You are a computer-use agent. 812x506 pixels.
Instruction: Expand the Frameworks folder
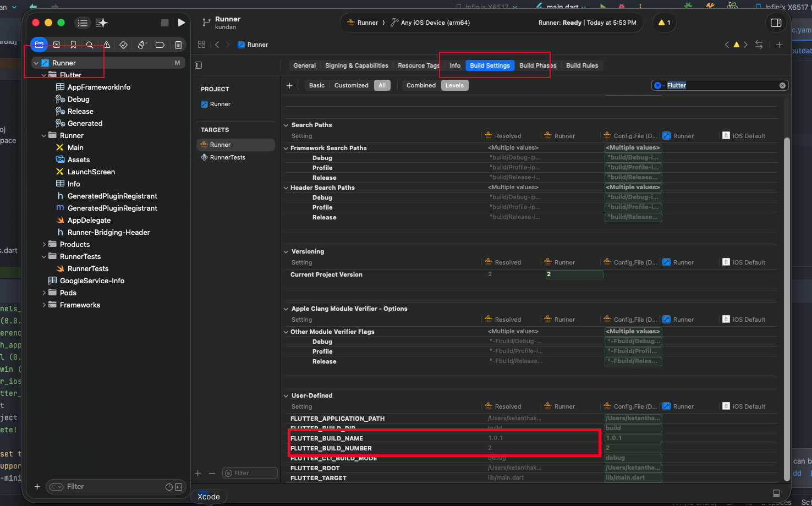(44, 305)
